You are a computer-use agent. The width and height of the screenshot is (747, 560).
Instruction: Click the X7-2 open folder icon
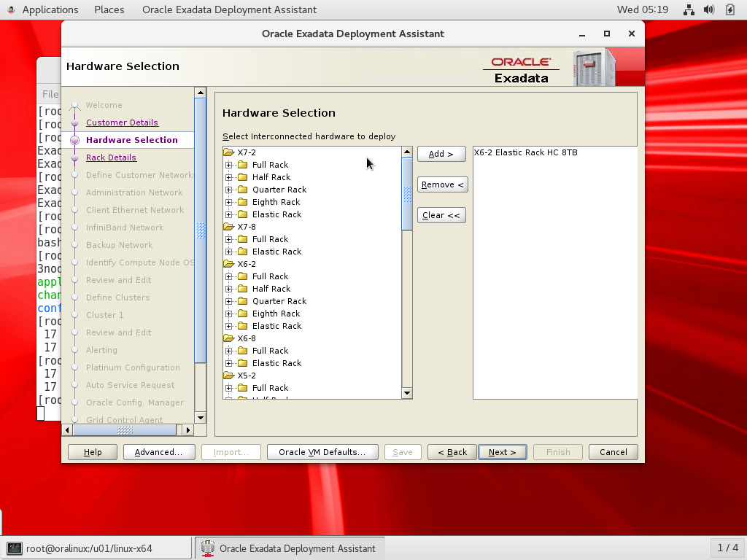pos(228,152)
